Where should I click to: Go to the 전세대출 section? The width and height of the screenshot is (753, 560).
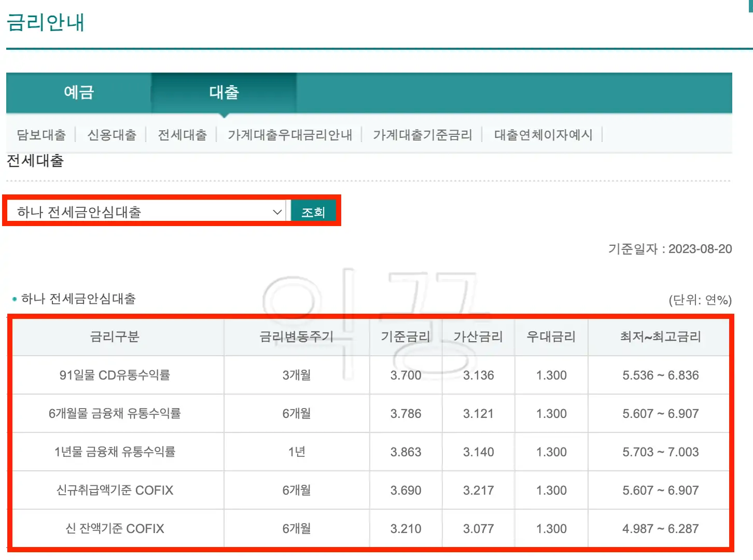click(181, 135)
